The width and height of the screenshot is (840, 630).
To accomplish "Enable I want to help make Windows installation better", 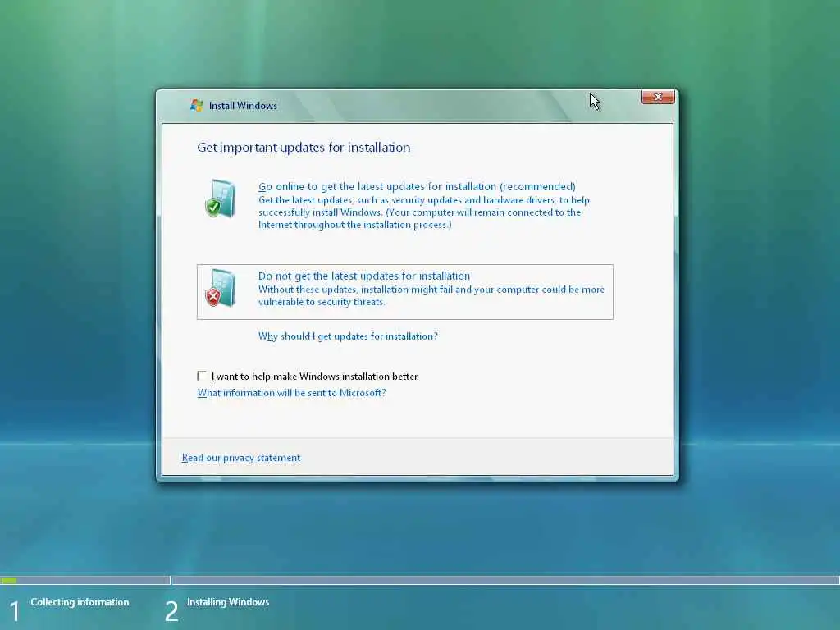I will click(202, 376).
